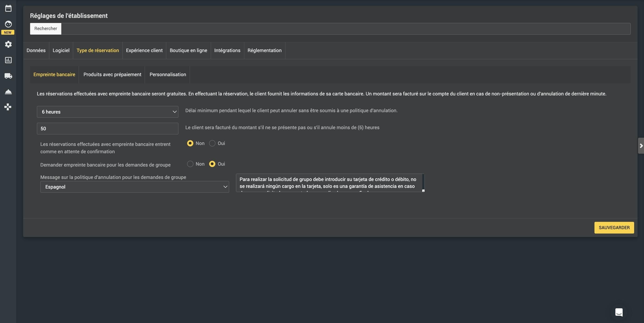Image resolution: width=644 pixels, height=323 pixels.
Task: Open the bar chart statistics icon
Action: 8,60
